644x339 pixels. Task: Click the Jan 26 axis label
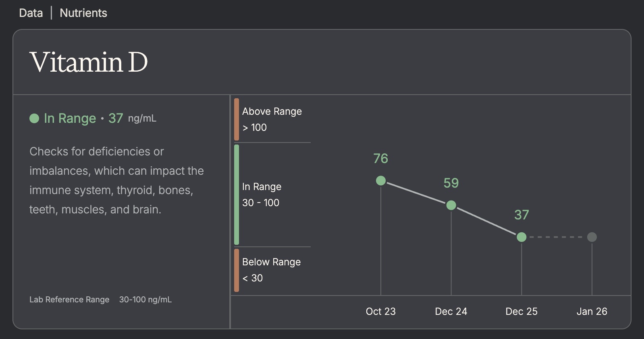coord(592,311)
